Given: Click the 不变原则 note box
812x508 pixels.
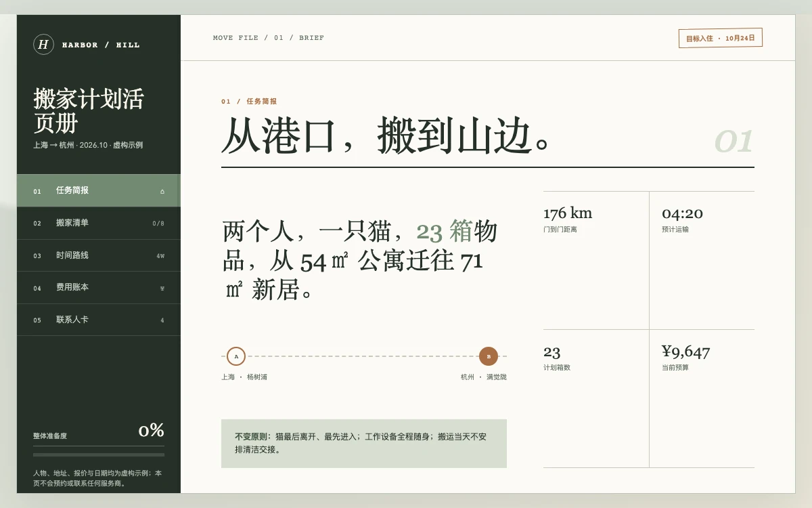Looking at the screenshot, I should 364,444.
